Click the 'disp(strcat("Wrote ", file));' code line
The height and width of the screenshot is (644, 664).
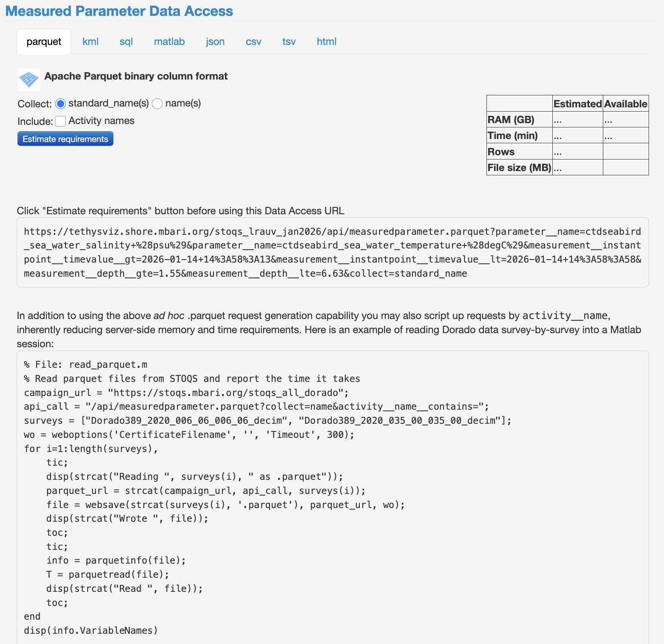point(127,519)
